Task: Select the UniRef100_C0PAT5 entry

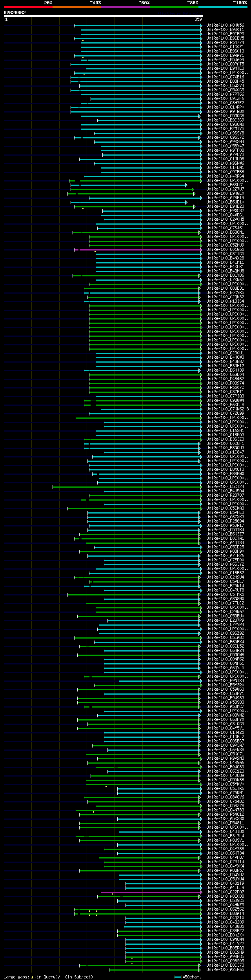Action: 225,64
